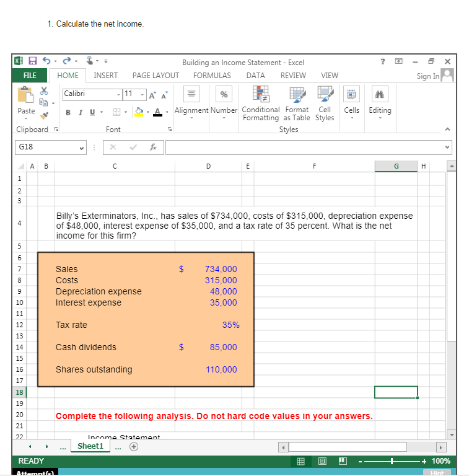Click the Undo arrow icon
The height and width of the screenshot is (476, 469).
click(46, 61)
